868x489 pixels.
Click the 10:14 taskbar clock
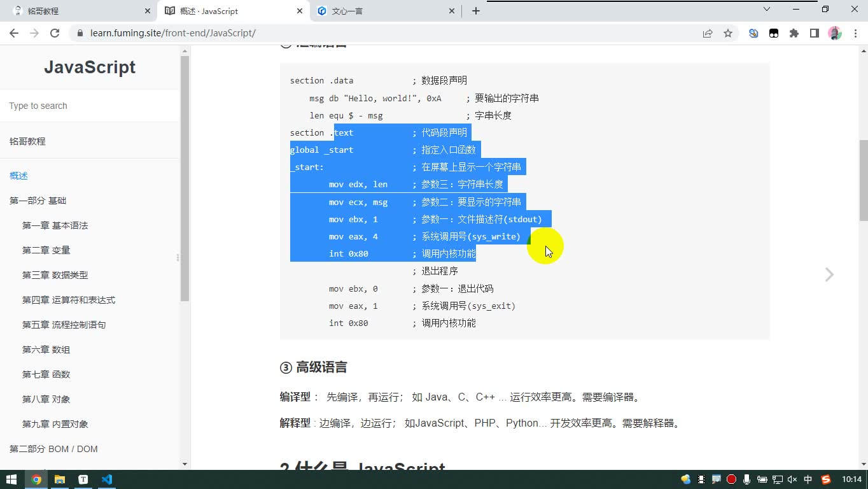[851, 479]
